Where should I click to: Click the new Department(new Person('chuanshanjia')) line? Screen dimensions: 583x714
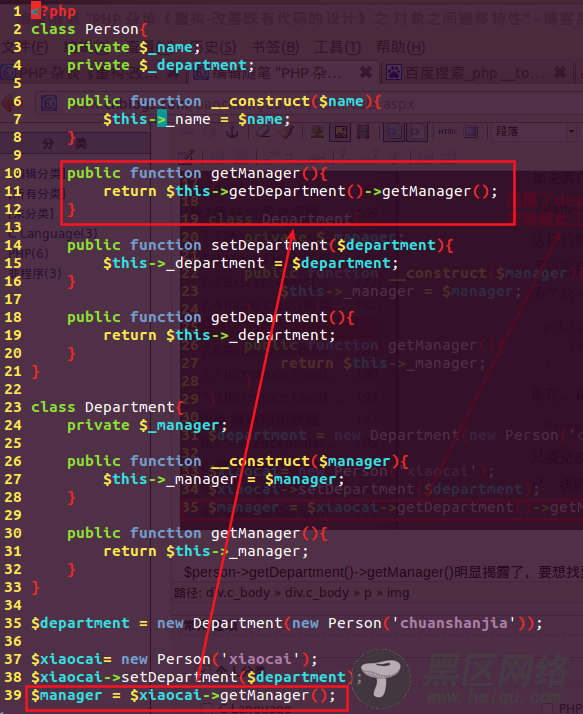pos(287,623)
